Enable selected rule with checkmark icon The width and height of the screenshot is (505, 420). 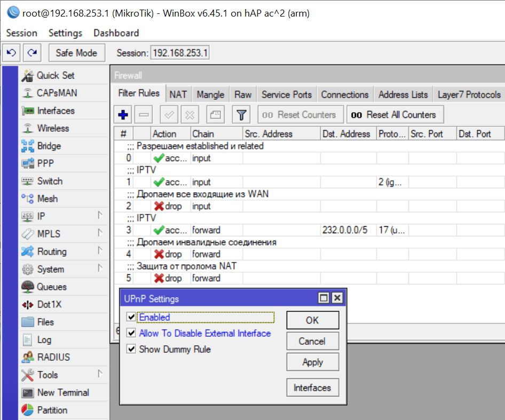point(169,115)
